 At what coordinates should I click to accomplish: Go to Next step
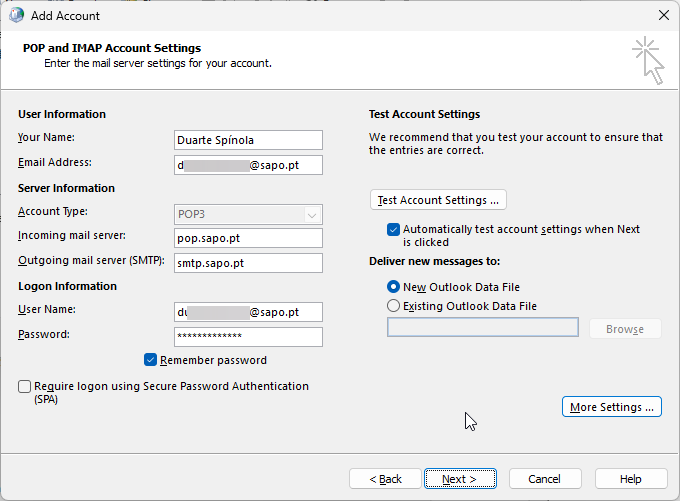click(459, 479)
